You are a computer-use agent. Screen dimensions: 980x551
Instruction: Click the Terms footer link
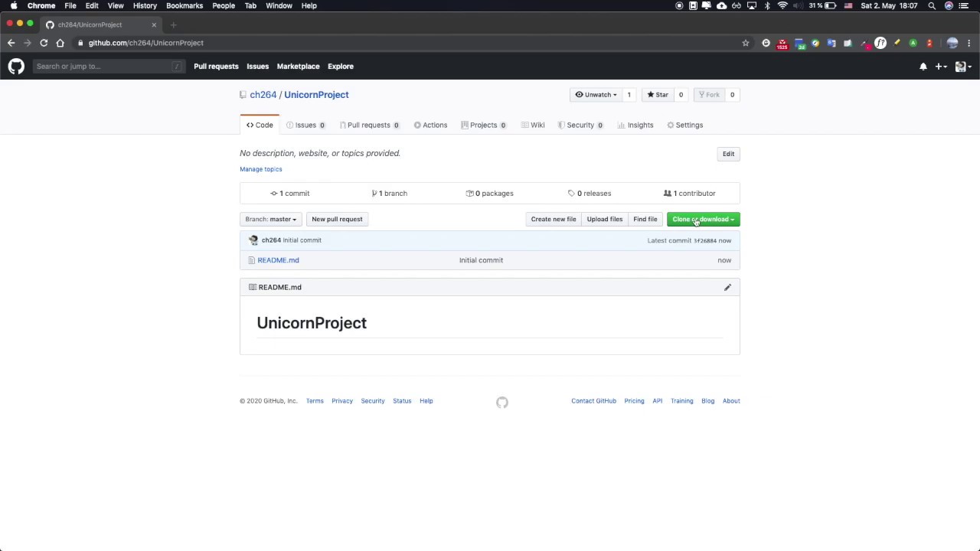[x=315, y=401]
